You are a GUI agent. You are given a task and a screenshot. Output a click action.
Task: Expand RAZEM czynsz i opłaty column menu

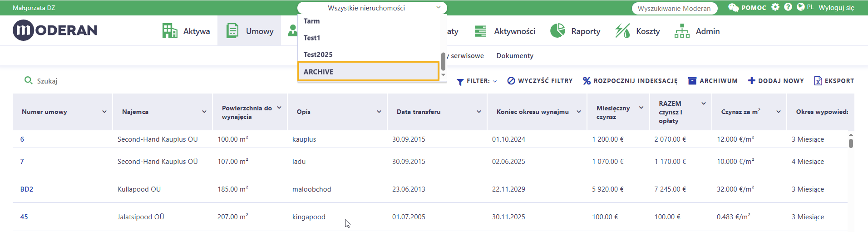tap(704, 104)
